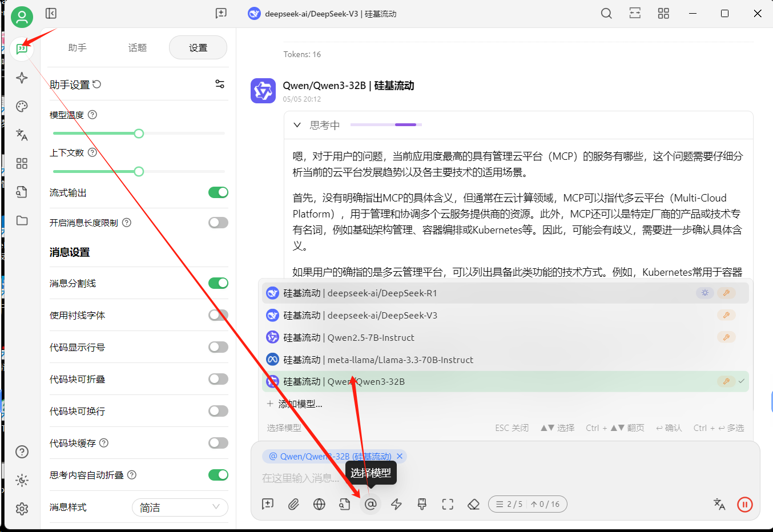Open the mini apps grid icon

tap(22, 164)
